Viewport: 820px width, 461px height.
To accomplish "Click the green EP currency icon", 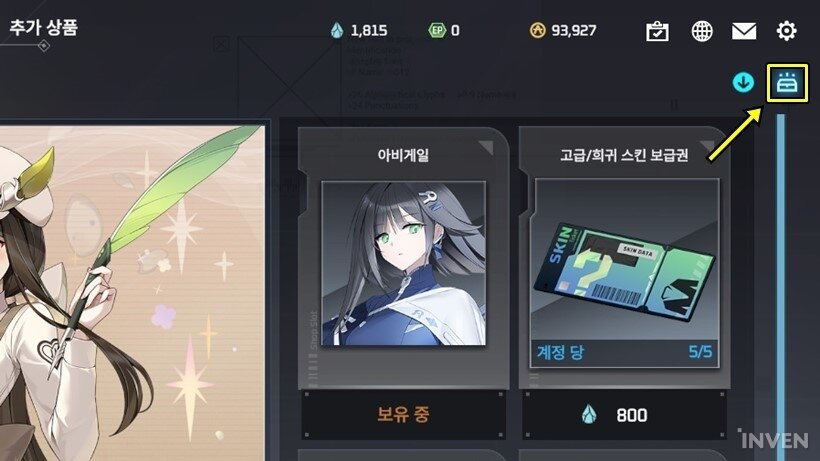I will pyautogui.click(x=437, y=30).
